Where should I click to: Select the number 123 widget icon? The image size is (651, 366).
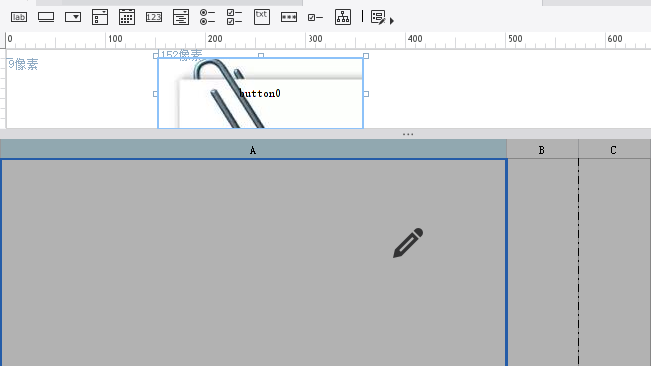(154, 17)
